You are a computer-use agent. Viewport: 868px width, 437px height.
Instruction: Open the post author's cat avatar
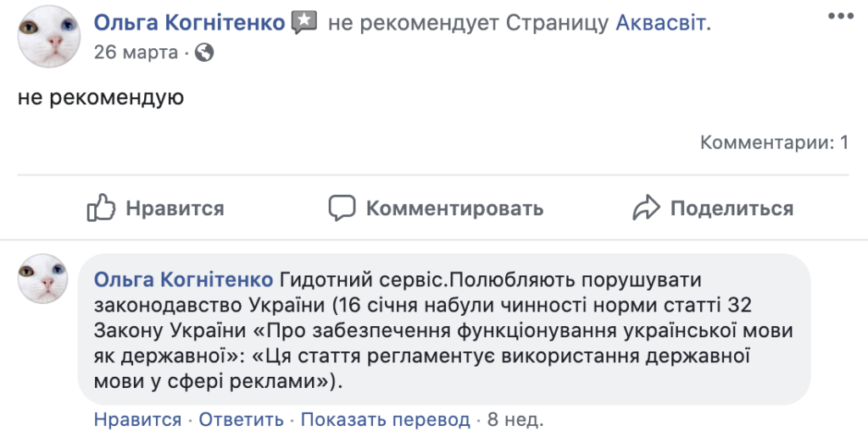(x=48, y=36)
